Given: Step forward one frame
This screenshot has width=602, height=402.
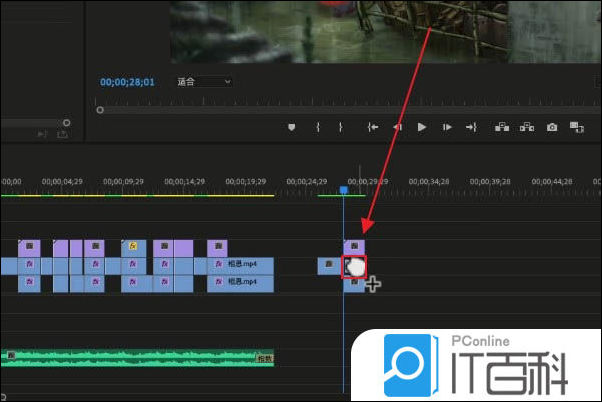Looking at the screenshot, I should click(447, 127).
